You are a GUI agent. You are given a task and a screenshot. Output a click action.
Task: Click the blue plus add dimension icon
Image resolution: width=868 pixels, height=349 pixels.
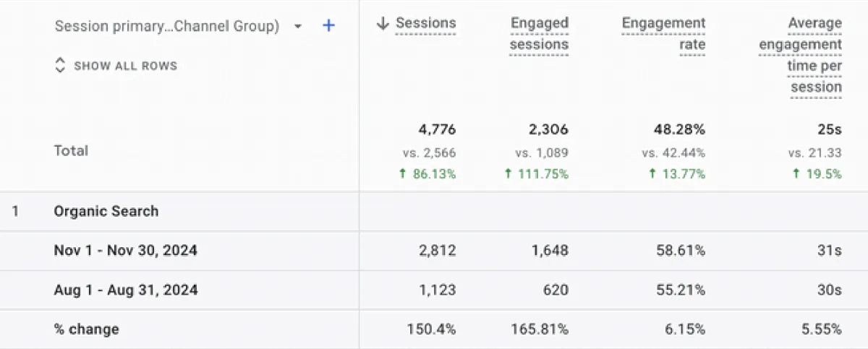click(x=328, y=26)
